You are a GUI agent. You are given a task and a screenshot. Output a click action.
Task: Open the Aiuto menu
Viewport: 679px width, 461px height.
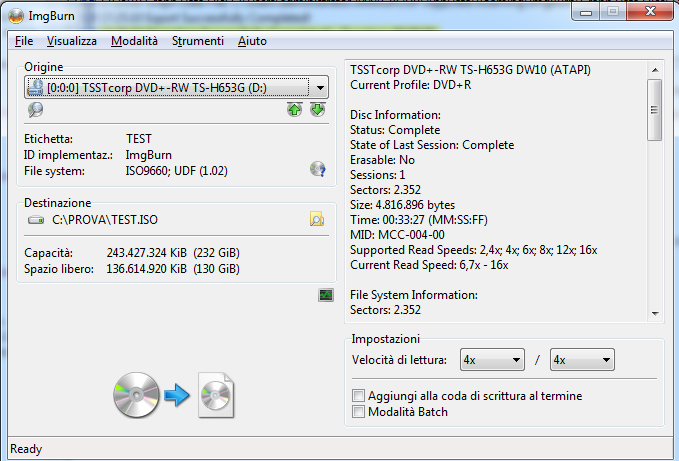[252, 41]
